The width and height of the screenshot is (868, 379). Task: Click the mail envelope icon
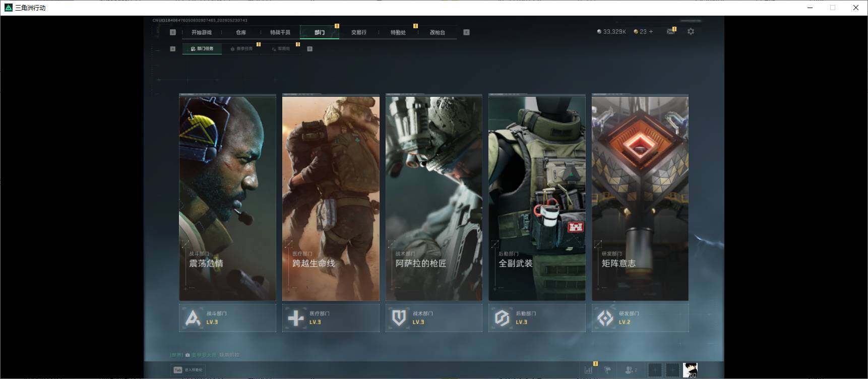(670, 31)
